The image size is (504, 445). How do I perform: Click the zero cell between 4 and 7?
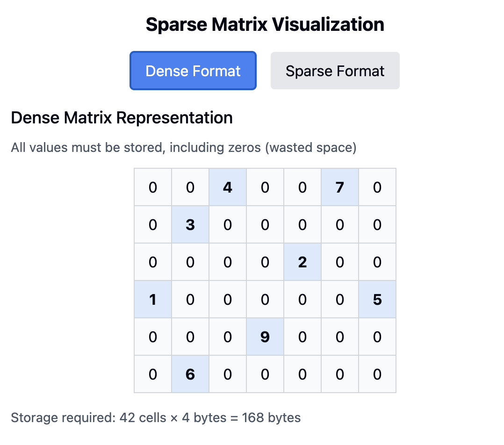[x=265, y=187]
